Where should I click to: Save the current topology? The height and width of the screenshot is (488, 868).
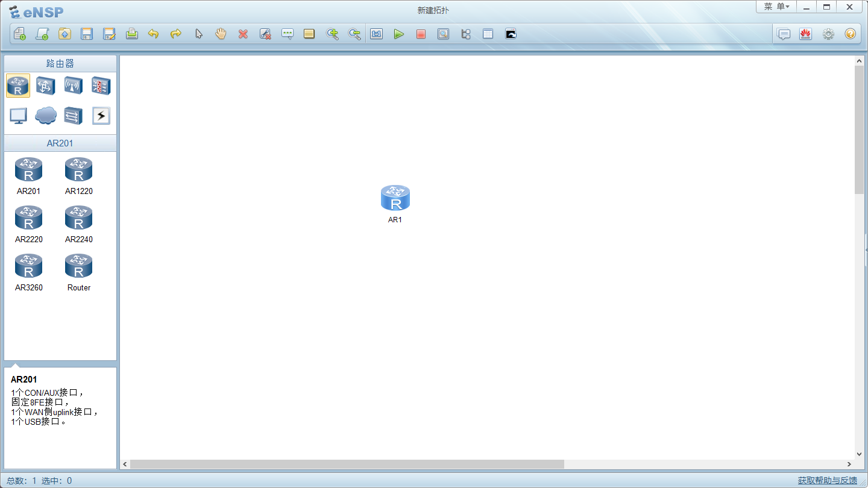pos(87,34)
